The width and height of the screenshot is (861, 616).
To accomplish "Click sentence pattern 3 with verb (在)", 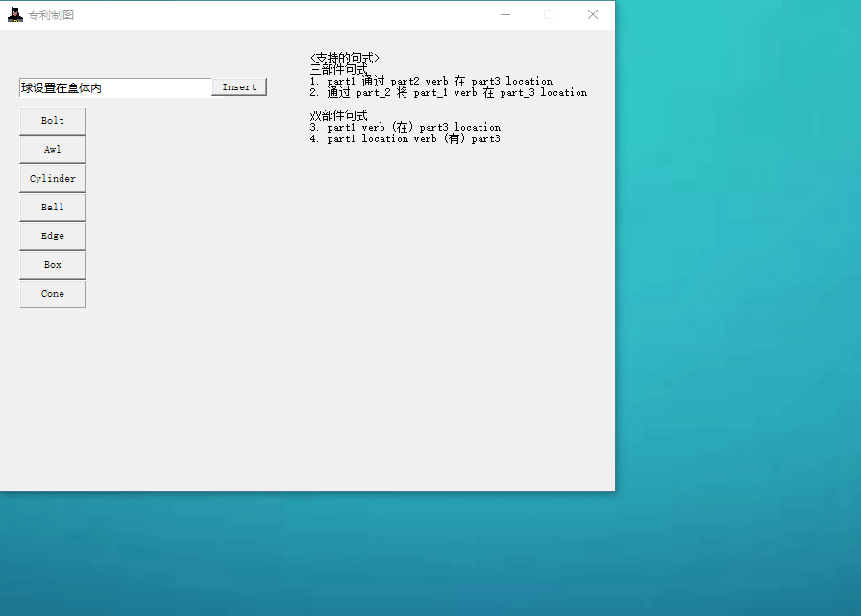I will (x=406, y=128).
